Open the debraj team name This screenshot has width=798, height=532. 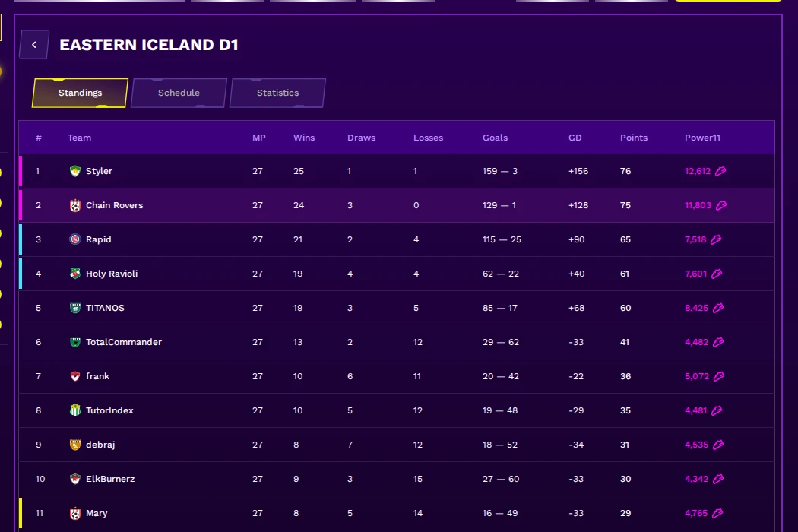[100, 445]
